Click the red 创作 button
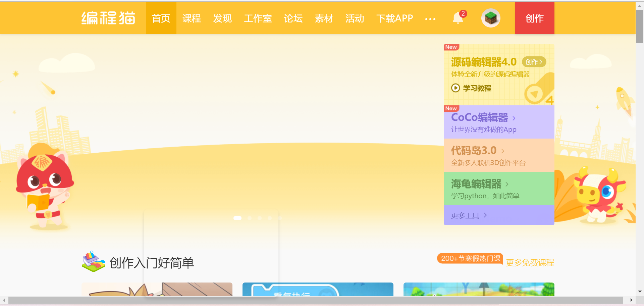The height and width of the screenshot is (306, 644). 535,18
